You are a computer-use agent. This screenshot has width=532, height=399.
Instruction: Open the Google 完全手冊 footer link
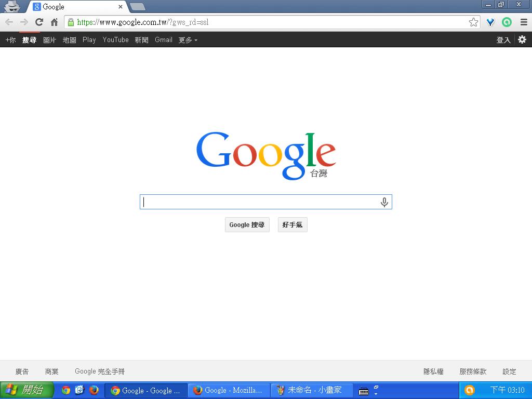(x=100, y=371)
